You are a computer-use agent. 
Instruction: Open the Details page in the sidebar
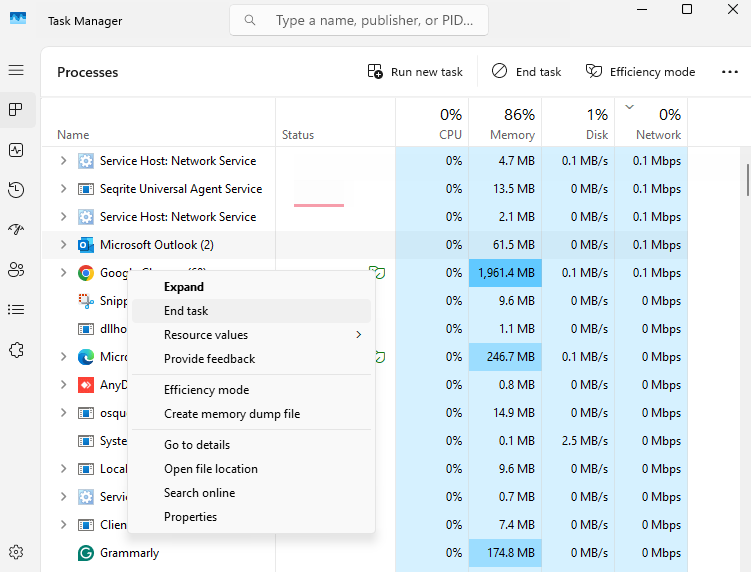pos(16,309)
